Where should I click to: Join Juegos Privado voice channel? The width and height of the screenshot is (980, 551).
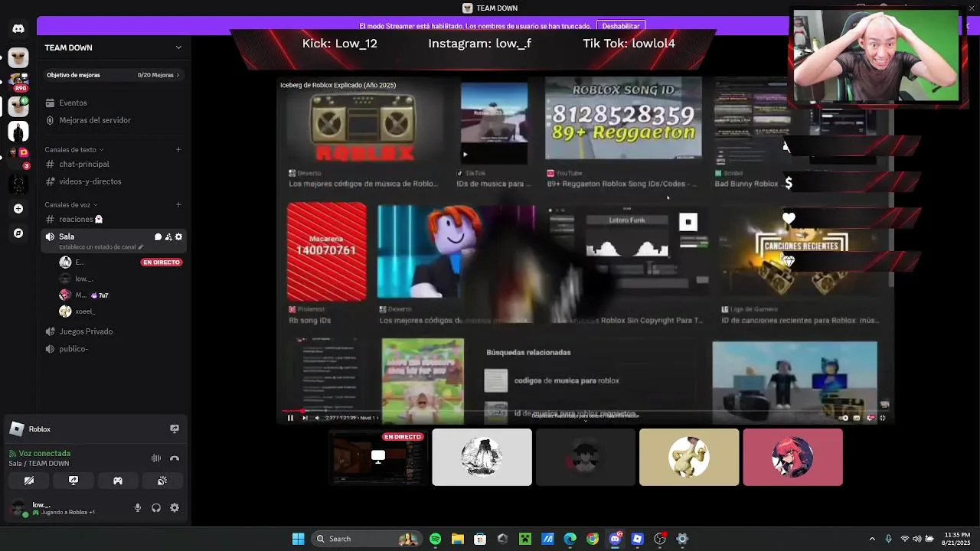[115, 331]
